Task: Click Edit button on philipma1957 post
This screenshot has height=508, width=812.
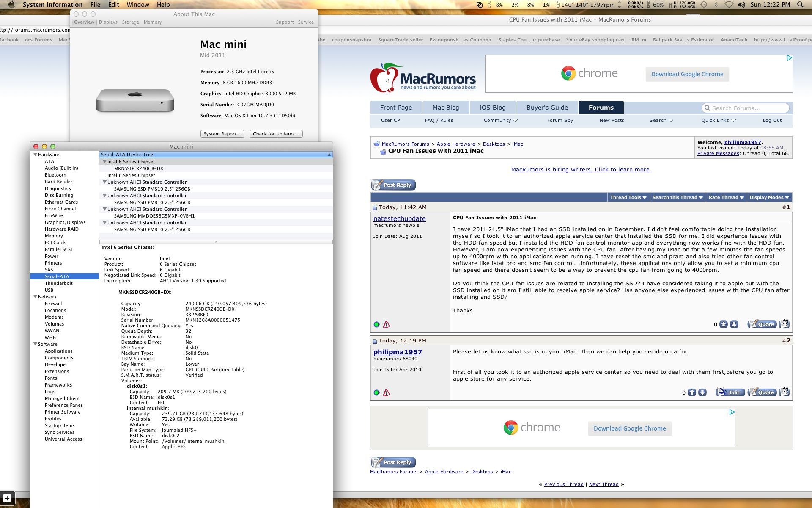Action: click(x=730, y=392)
